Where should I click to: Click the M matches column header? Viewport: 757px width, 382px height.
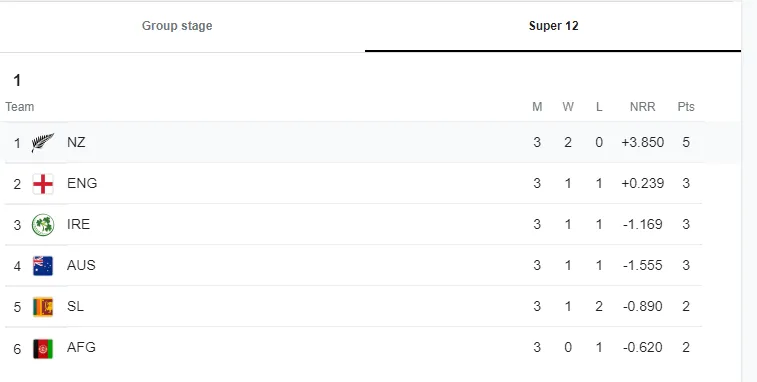[537, 107]
